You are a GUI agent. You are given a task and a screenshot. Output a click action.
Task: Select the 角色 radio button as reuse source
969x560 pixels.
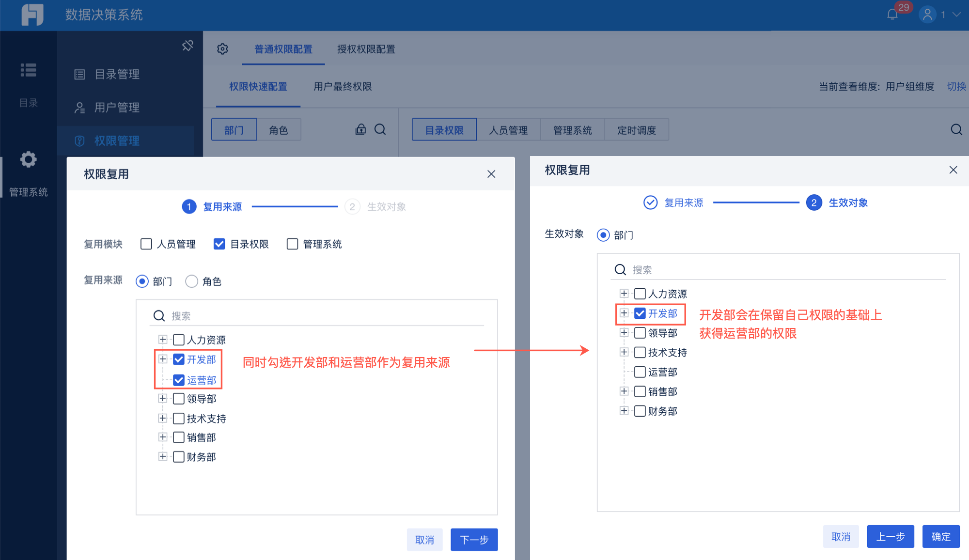(x=192, y=281)
